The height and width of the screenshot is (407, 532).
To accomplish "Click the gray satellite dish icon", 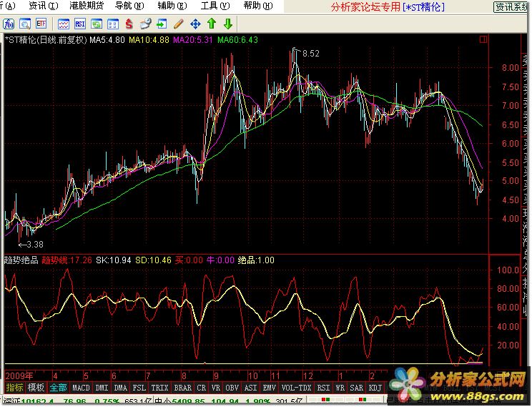I will pyautogui.click(x=146, y=24).
